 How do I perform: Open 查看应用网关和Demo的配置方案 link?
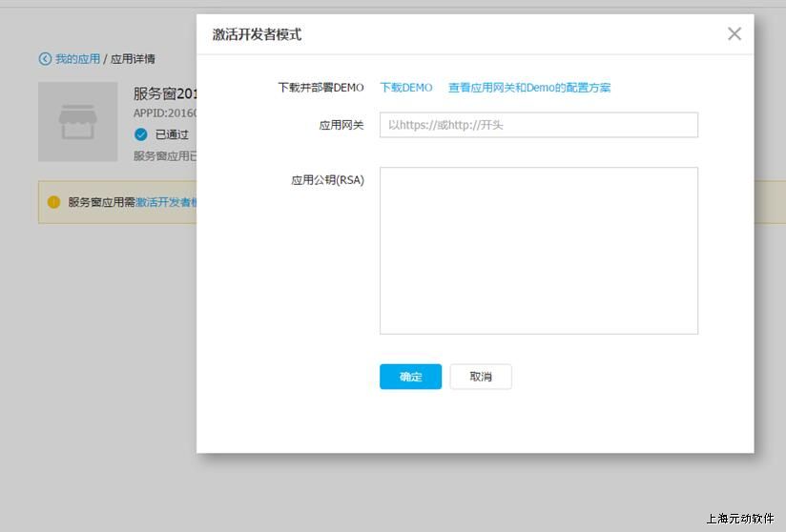(x=529, y=88)
